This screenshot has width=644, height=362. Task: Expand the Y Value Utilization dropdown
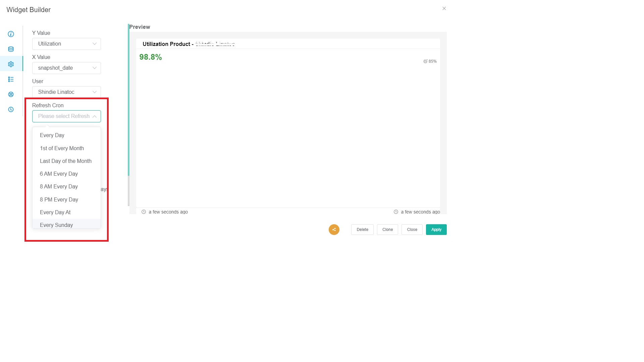coord(66,44)
